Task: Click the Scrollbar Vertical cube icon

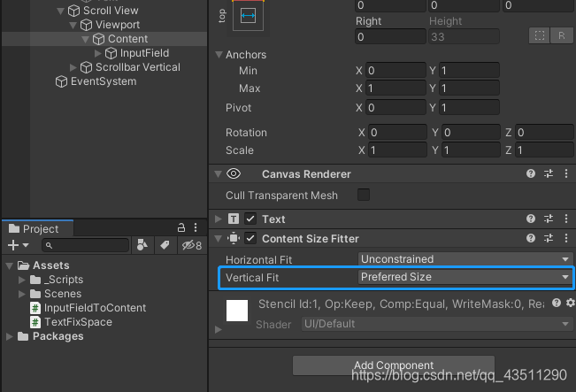Action: point(86,67)
